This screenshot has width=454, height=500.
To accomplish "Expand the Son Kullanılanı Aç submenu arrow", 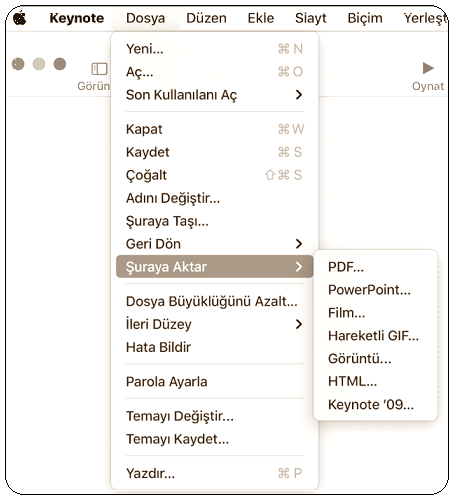I will click(299, 95).
